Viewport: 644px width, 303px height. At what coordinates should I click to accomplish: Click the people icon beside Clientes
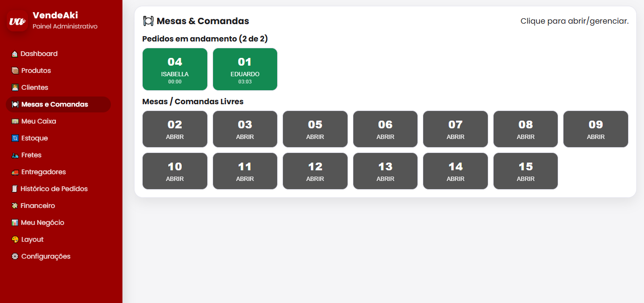tap(15, 88)
